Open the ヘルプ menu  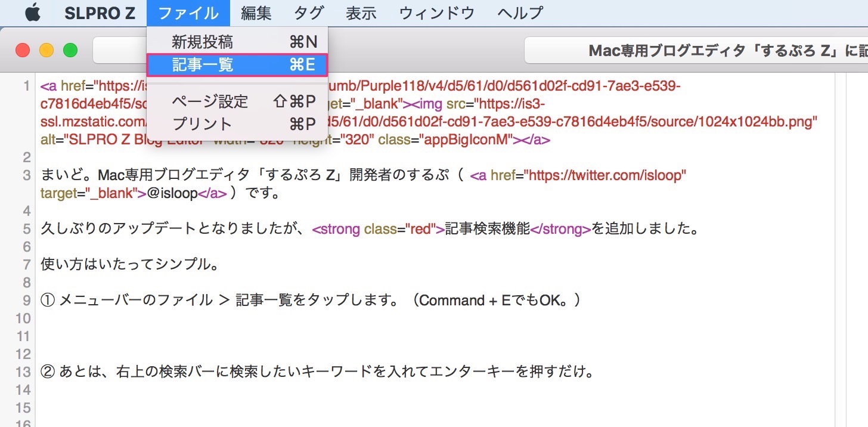520,13
